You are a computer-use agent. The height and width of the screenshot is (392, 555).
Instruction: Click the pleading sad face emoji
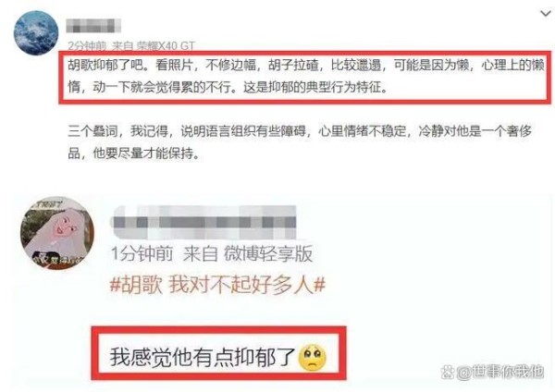click(313, 357)
